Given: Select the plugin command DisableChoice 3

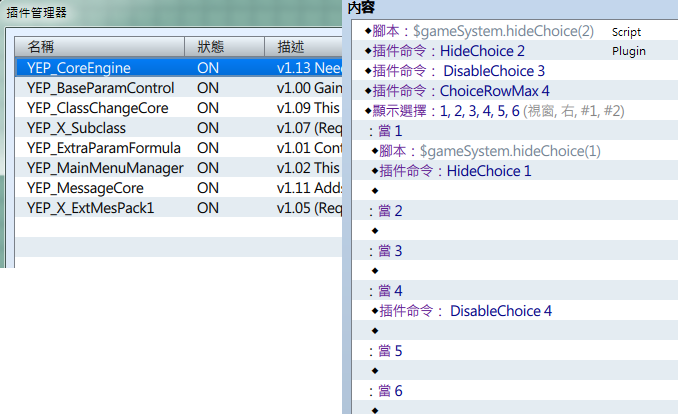Looking at the screenshot, I should tap(515, 71).
